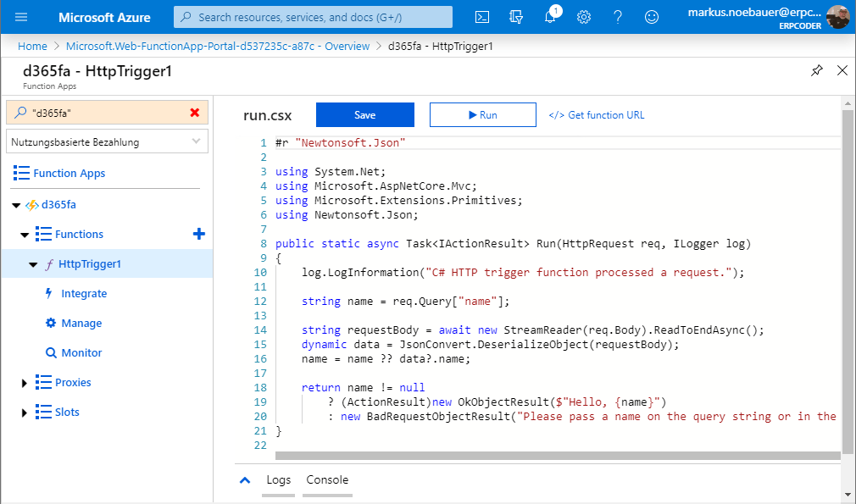Collapse the Logs panel with the chevron
Screen dimensions: 856x504
244,479
